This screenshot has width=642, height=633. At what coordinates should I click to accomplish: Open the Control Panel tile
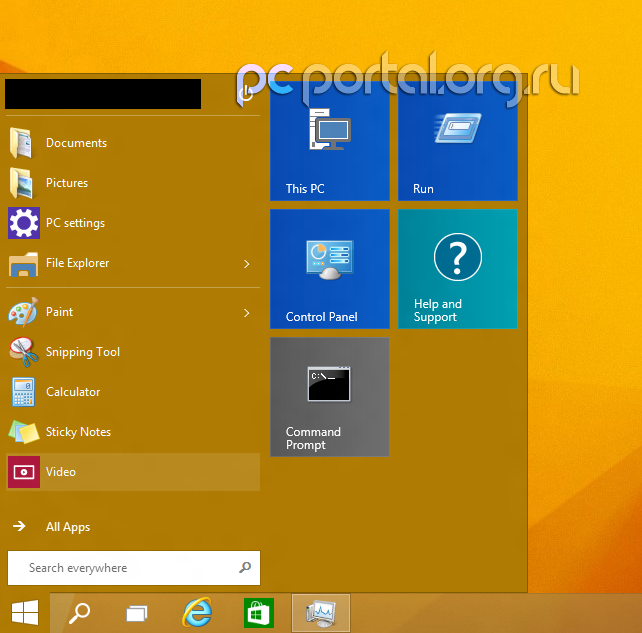[x=329, y=268]
